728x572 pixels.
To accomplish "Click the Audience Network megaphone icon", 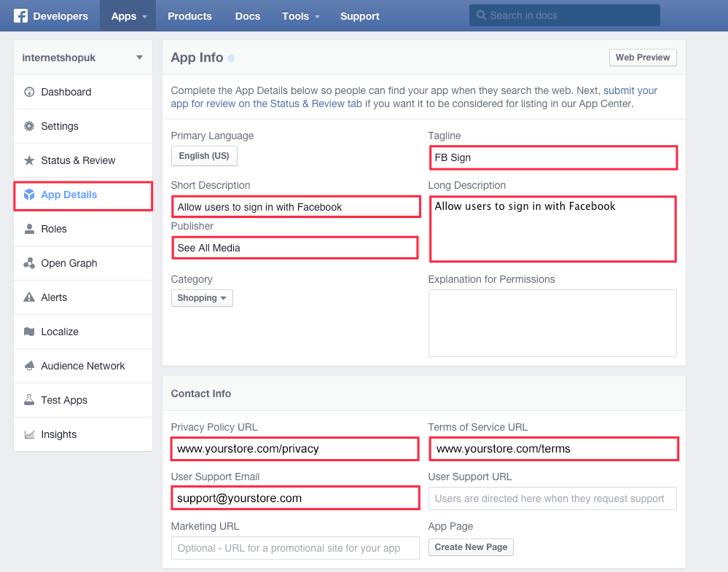I will click(29, 366).
